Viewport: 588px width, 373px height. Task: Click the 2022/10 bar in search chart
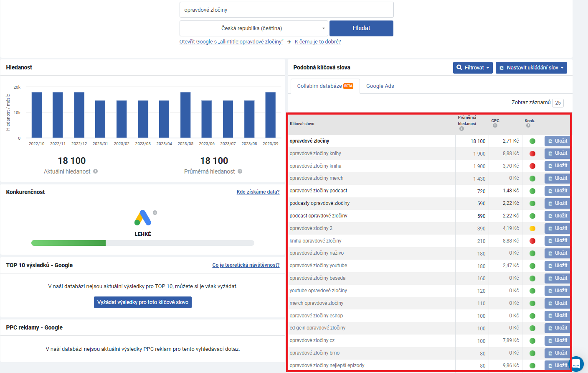click(x=37, y=115)
